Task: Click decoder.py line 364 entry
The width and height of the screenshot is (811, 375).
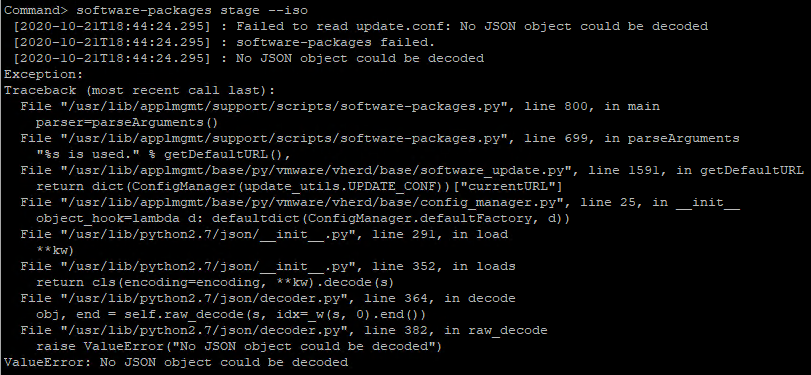Action: (x=268, y=299)
